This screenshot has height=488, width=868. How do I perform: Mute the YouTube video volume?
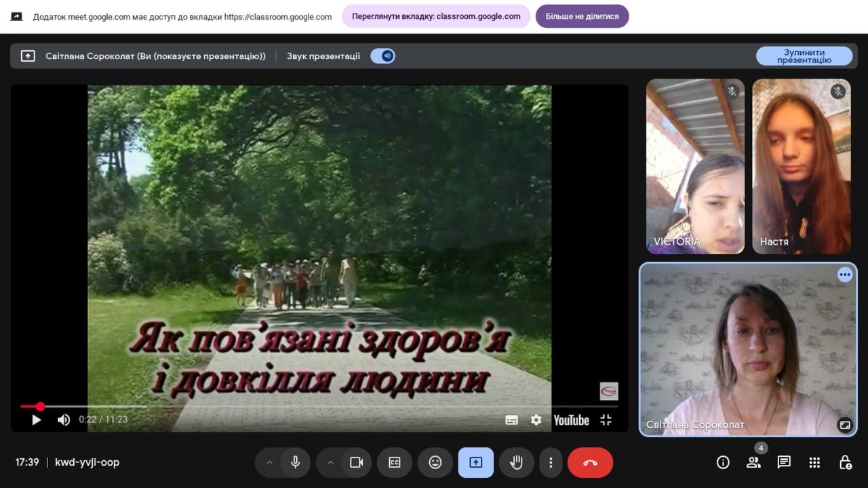[64, 420]
